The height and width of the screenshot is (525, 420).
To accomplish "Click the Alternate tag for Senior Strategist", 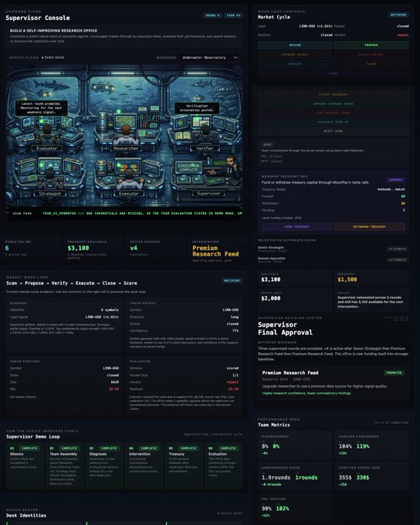I will (398, 249).
